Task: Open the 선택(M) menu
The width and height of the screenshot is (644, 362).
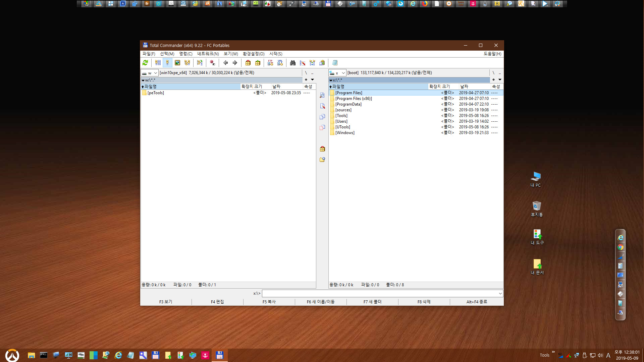Action: 167,54
